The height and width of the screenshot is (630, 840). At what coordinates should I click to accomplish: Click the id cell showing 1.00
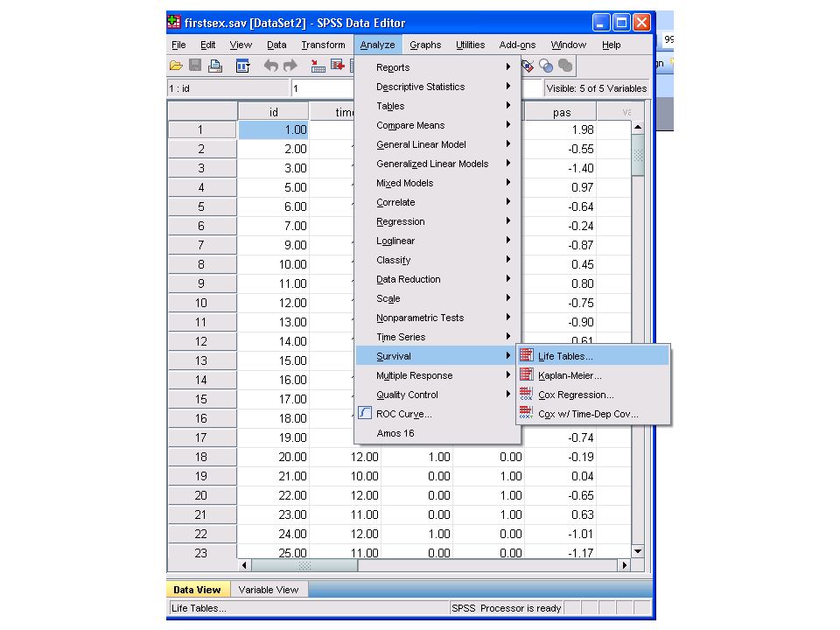273,129
